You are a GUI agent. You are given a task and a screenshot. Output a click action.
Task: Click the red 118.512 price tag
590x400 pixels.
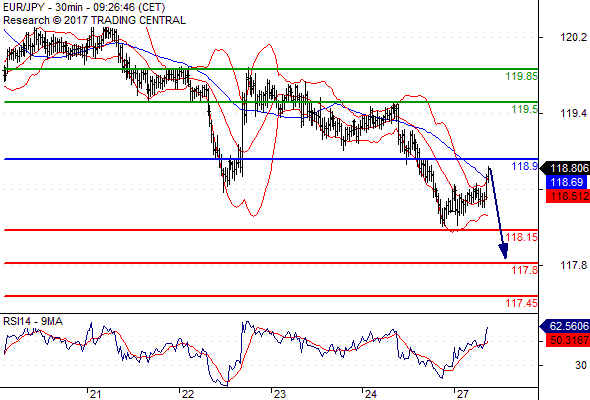(568, 196)
